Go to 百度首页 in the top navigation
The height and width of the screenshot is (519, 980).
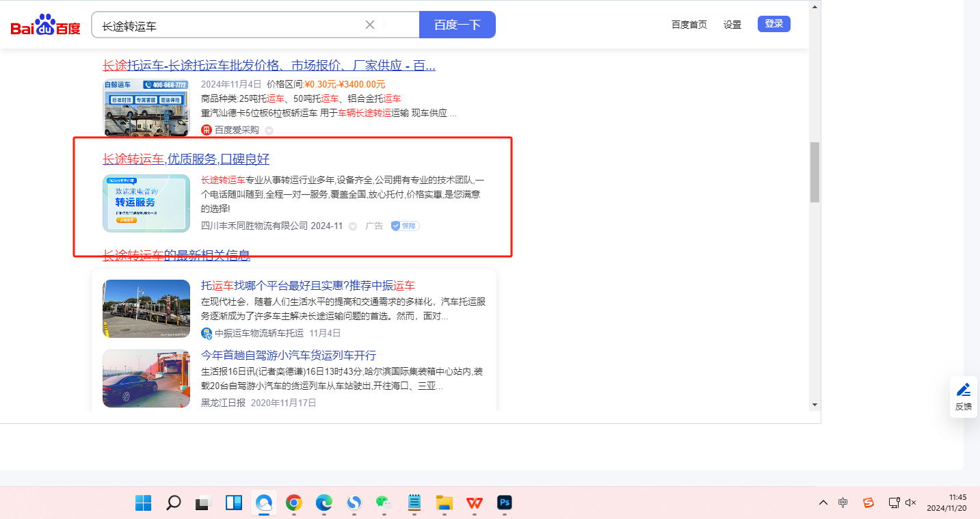tap(689, 25)
